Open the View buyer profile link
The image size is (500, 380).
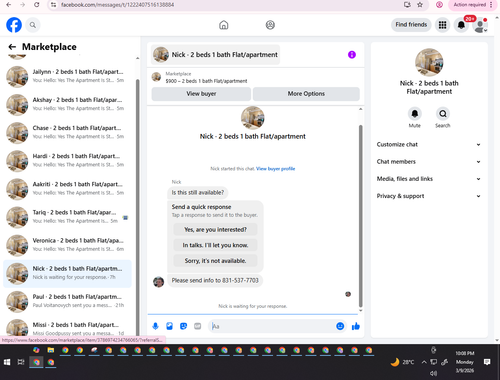[275, 169]
